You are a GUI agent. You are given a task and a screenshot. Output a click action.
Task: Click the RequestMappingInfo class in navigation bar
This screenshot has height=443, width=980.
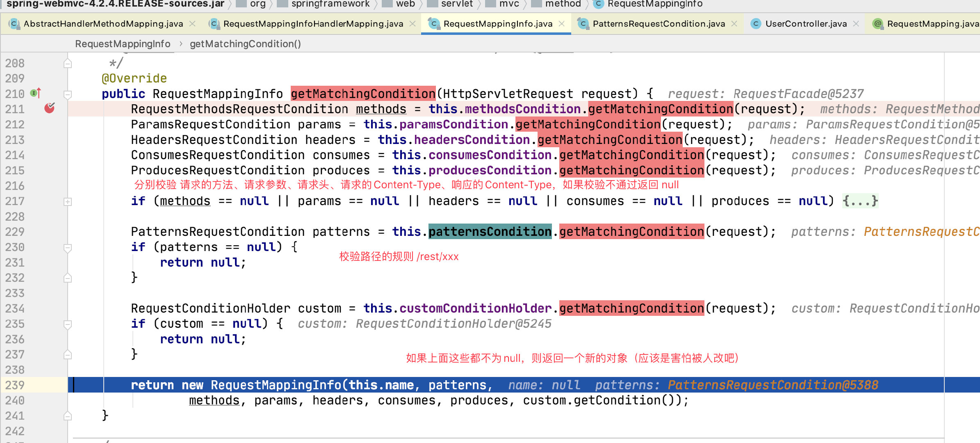click(648, 4)
